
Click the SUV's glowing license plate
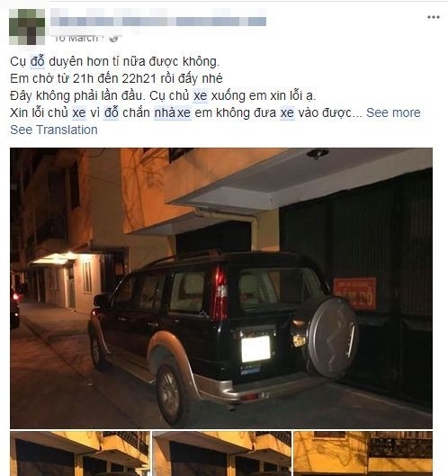tap(255, 348)
